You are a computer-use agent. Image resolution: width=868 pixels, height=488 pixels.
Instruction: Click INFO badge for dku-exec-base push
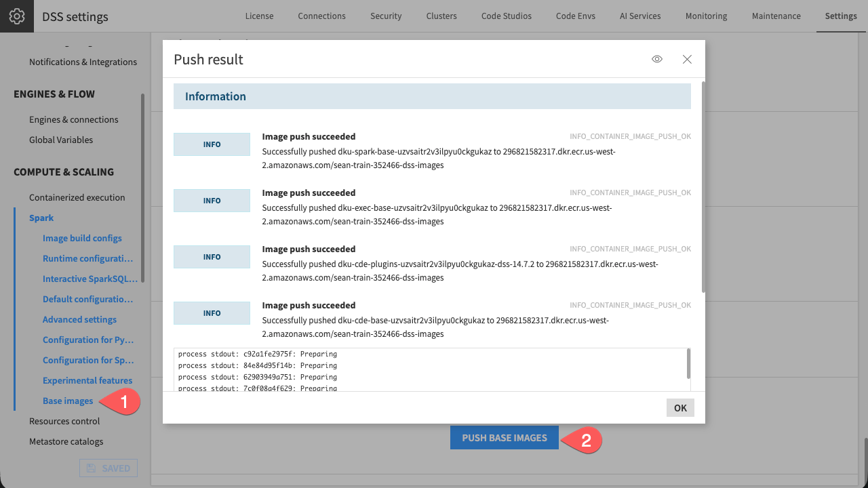[x=212, y=201]
